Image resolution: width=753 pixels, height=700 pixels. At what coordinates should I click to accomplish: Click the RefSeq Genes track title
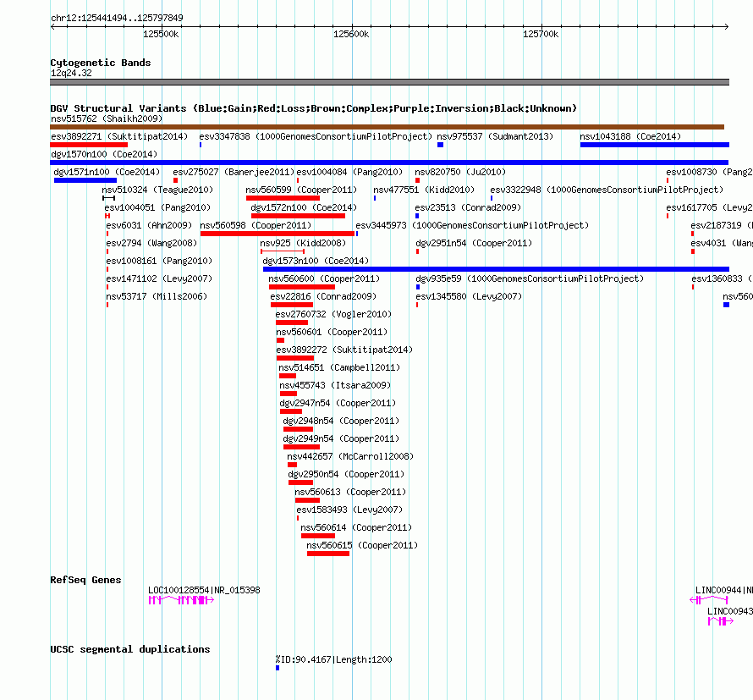pyautogui.click(x=86, y=580)
